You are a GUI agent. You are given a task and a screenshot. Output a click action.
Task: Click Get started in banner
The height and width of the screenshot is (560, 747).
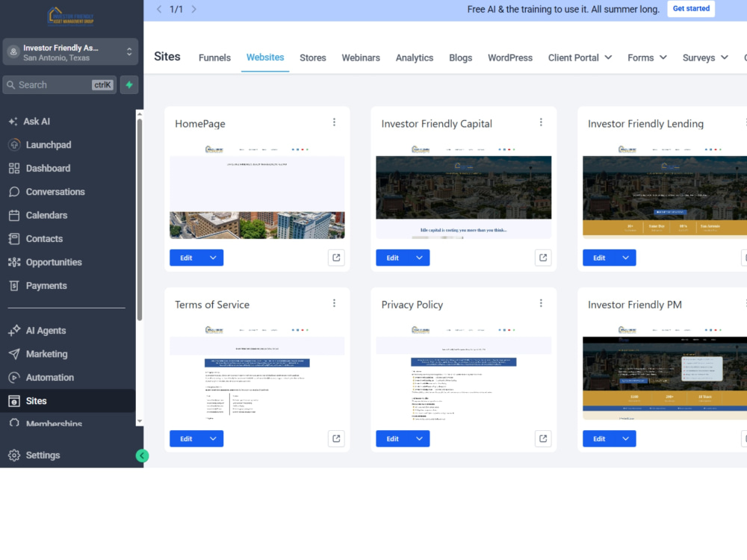pyautogui.click(x=691, y=8)
